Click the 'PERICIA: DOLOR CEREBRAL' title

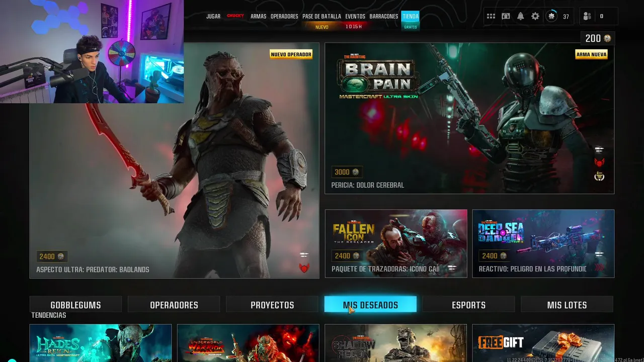point(368,185)
